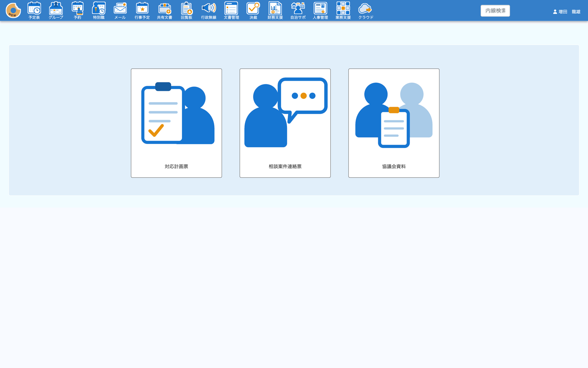Open the NGW home logo
Screen dimensions: 588x368
[13, 10]
